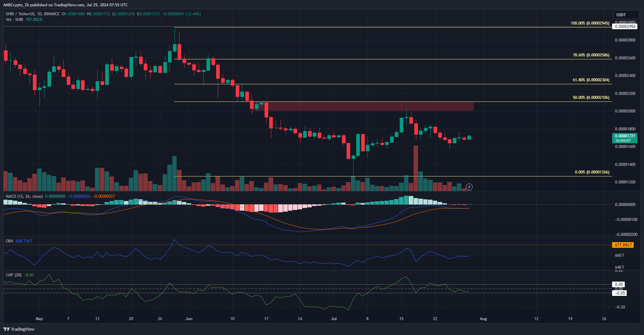Click the CMF (20) indicator label

(14, 275)
